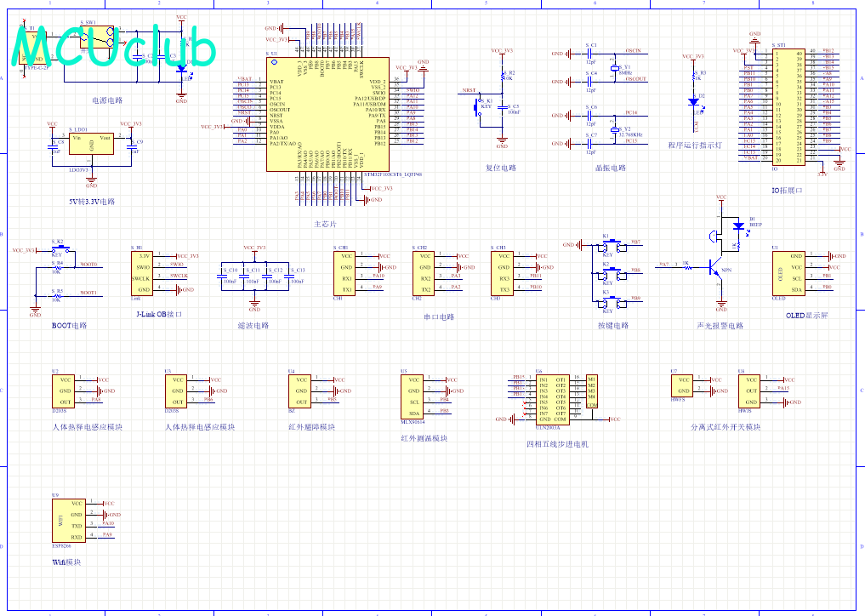Viewport: 865px width, 616px height.
Task: Select resistor S_R5 10K on the BOOT1 line
Action: pyautogui.click(x=57, y=296)
